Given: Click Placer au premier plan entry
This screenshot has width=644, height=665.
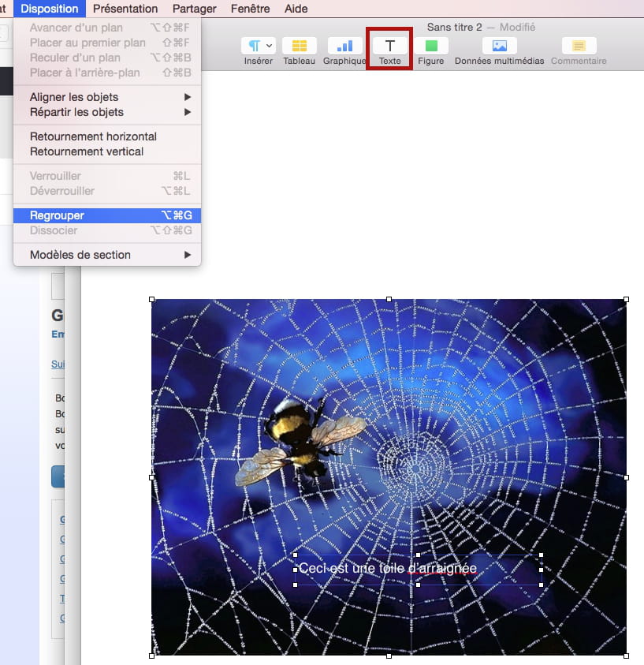Looking at the screenshot, I should (107, 43).
